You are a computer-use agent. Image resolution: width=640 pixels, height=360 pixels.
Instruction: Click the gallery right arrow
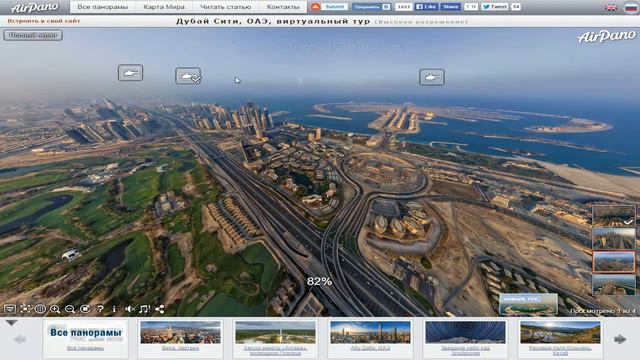620,339
